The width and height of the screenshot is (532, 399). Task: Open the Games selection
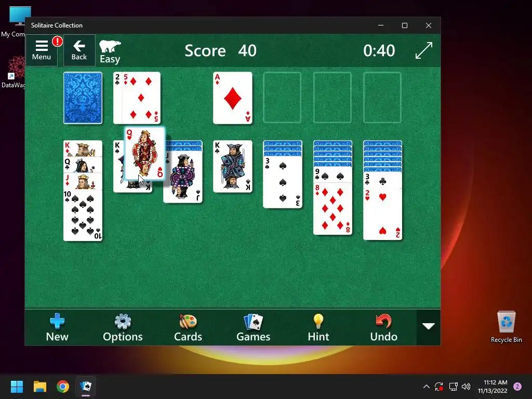(x=253, y=327)
